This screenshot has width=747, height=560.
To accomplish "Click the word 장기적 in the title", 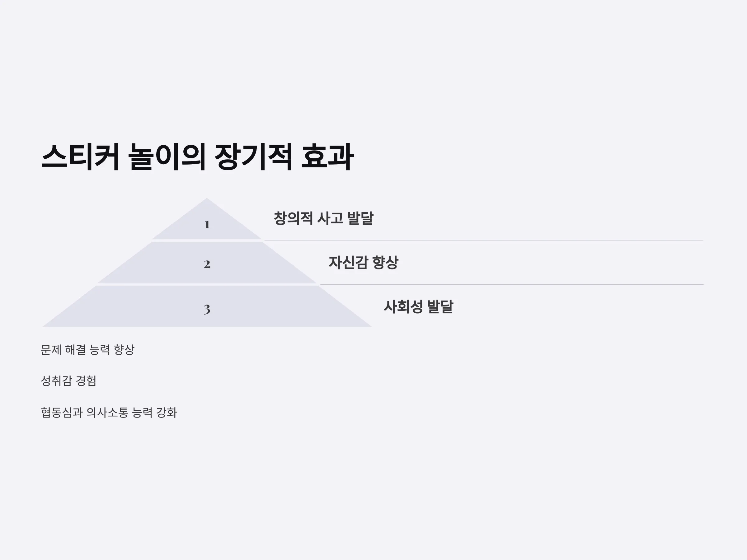I will tap(253, 157).
